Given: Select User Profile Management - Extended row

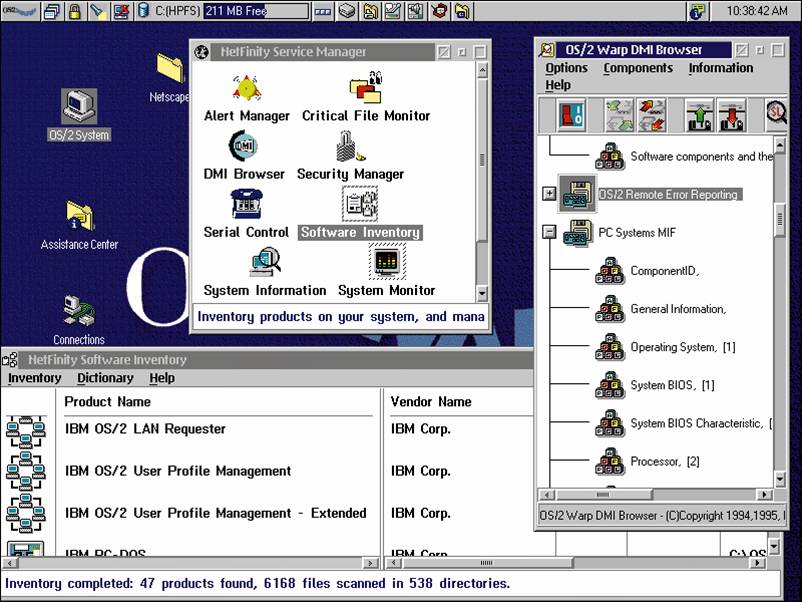Looking at the screenshot, I should tap(215, 513).
